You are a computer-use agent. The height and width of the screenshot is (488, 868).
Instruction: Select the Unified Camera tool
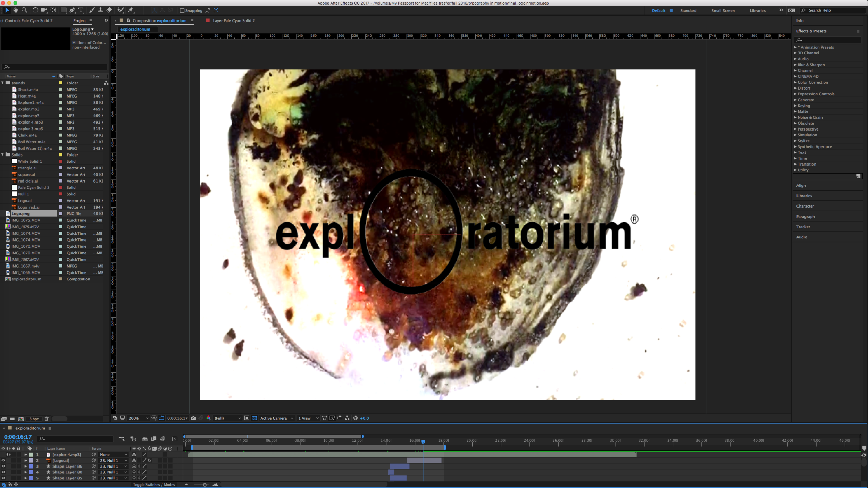click(x=44, y=10)
